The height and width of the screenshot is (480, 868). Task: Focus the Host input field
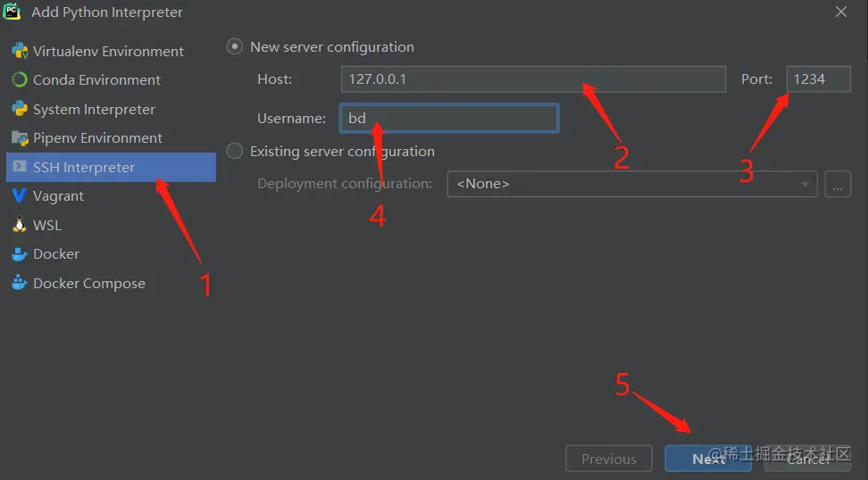(533, 79)
